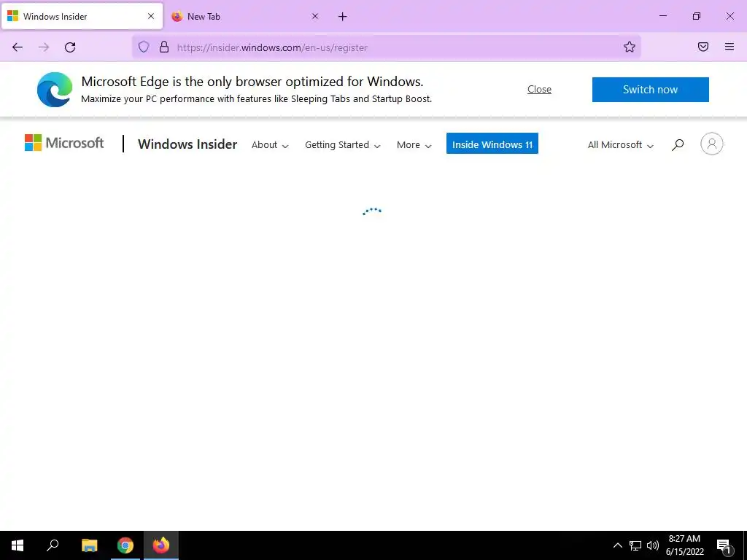
Task: Reload the current page
Action: (x=70, y=47)
